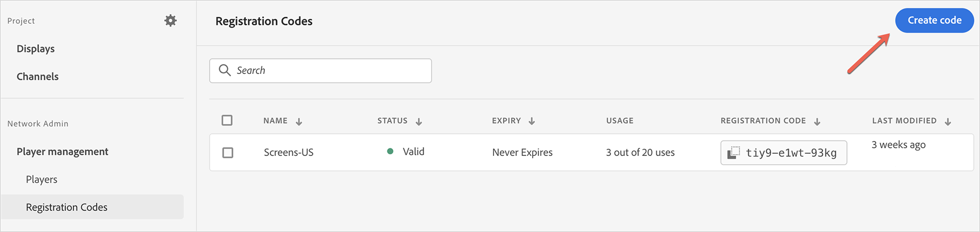Click the search magnifier icon
This screenshot has width=980, height=232.
pos(225,70)
